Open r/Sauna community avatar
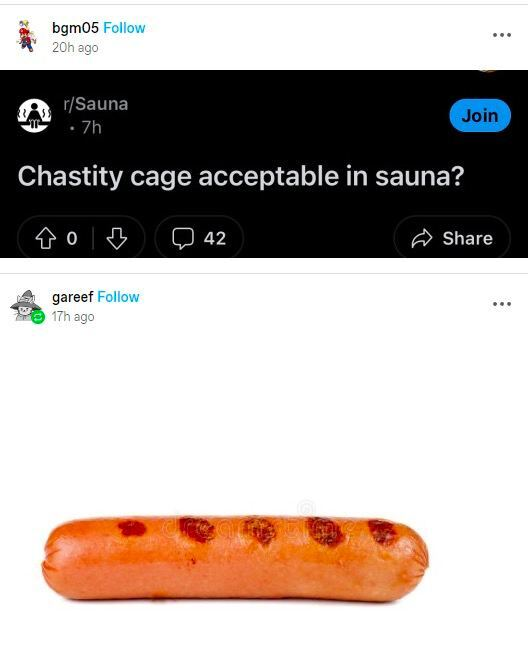The image size is (528, 664). pos(34,116)
